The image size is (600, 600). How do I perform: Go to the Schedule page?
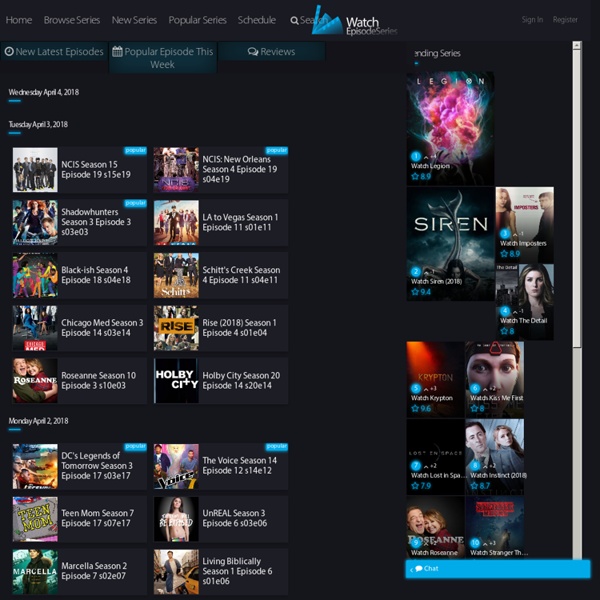[257, 20]
